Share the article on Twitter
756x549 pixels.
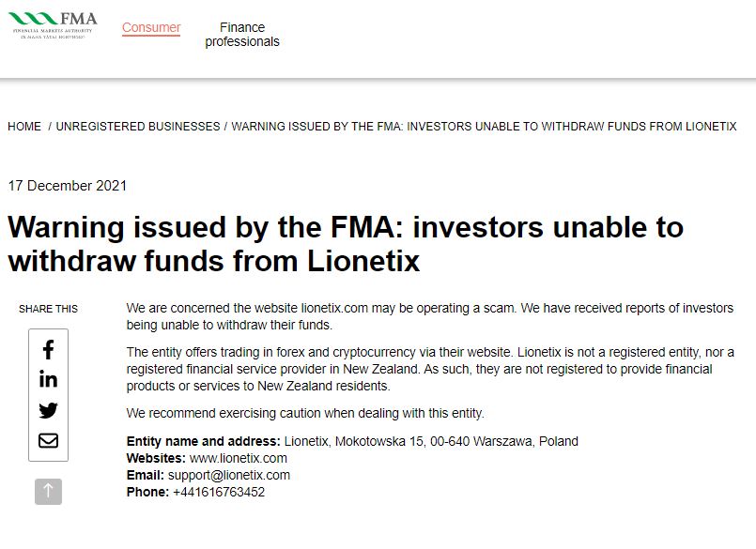(x=48, y=410)
